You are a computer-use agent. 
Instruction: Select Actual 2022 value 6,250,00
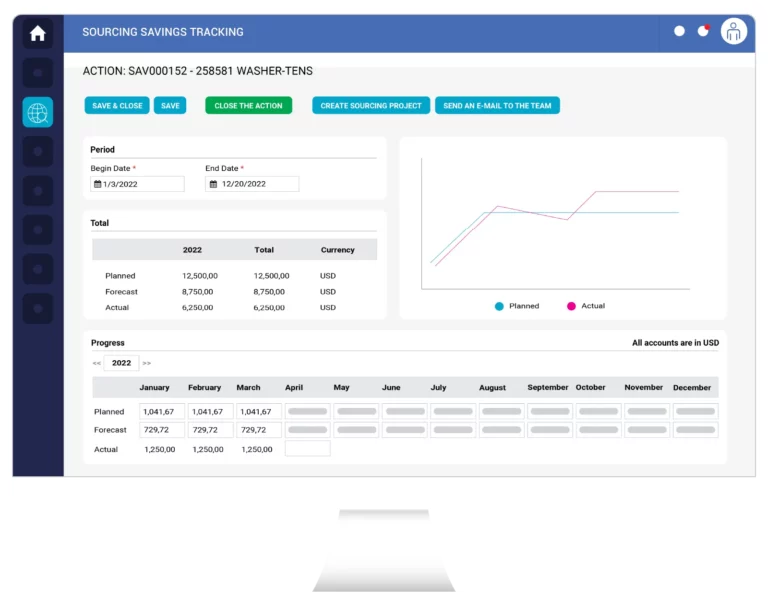pos(197,307)
